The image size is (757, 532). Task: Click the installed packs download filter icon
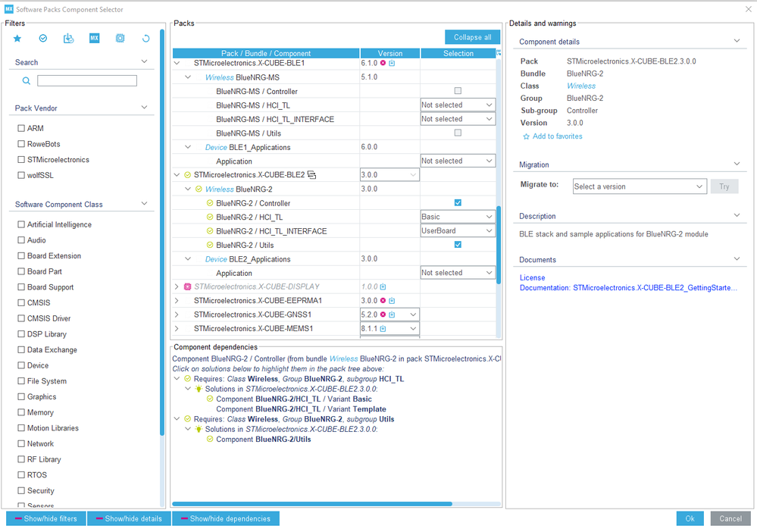(68, 39)
